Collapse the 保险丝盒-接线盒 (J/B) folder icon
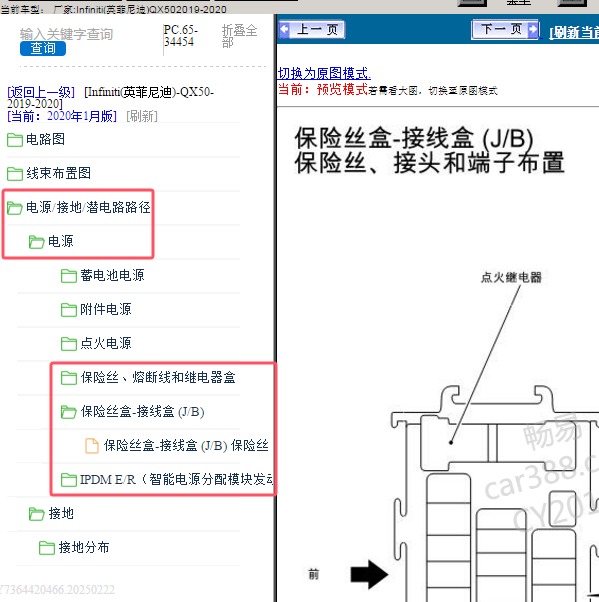 [69, 412]
